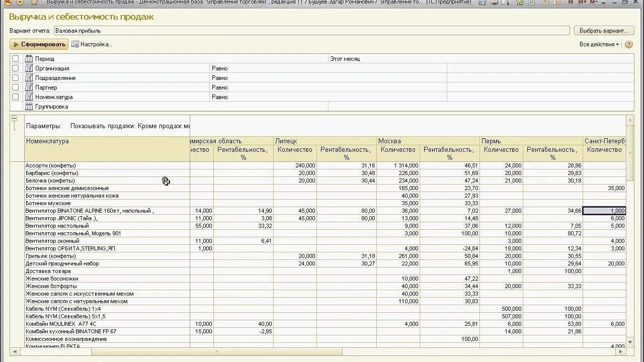Enable the Период checkbox
This screenshot has height=362, width=644.
[15, 59]
